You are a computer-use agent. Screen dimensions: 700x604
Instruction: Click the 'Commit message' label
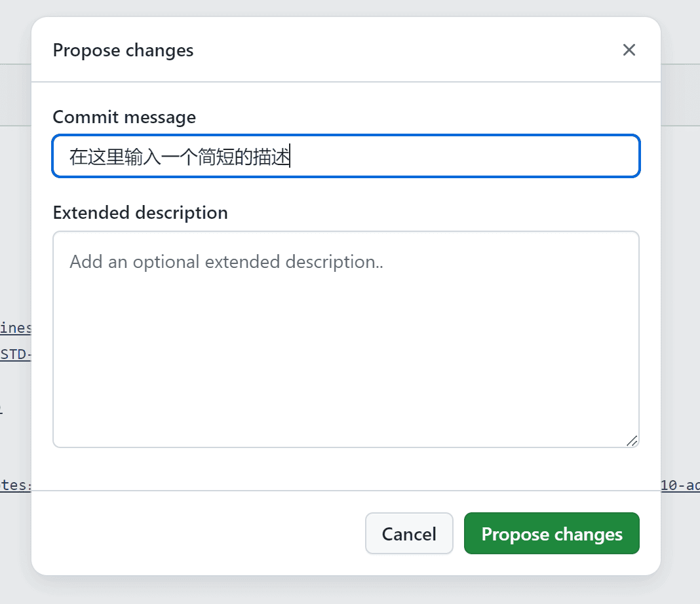pyautogui.click(x=124, y=117)
